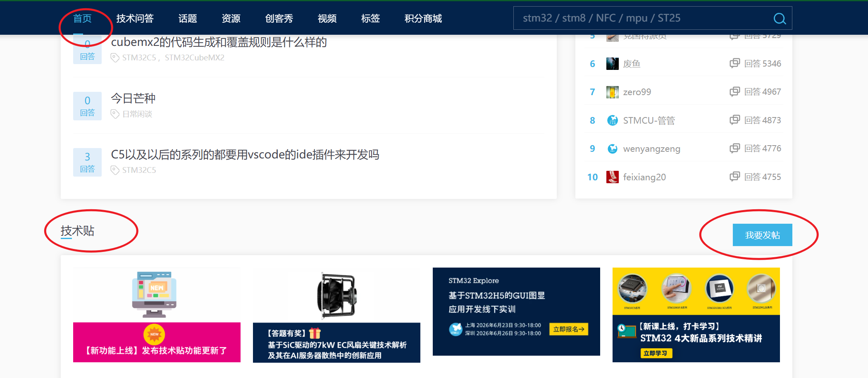Click the STM32CubeMX2 tag link
868x378 pixels.
tap(195, 58)
